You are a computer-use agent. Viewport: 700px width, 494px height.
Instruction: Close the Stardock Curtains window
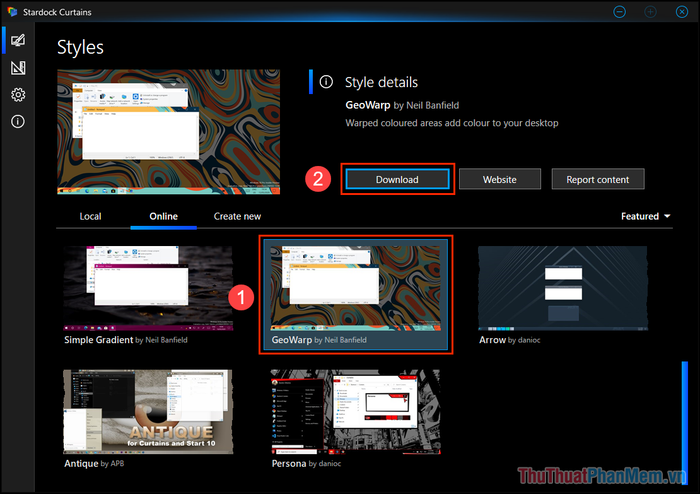682,12
